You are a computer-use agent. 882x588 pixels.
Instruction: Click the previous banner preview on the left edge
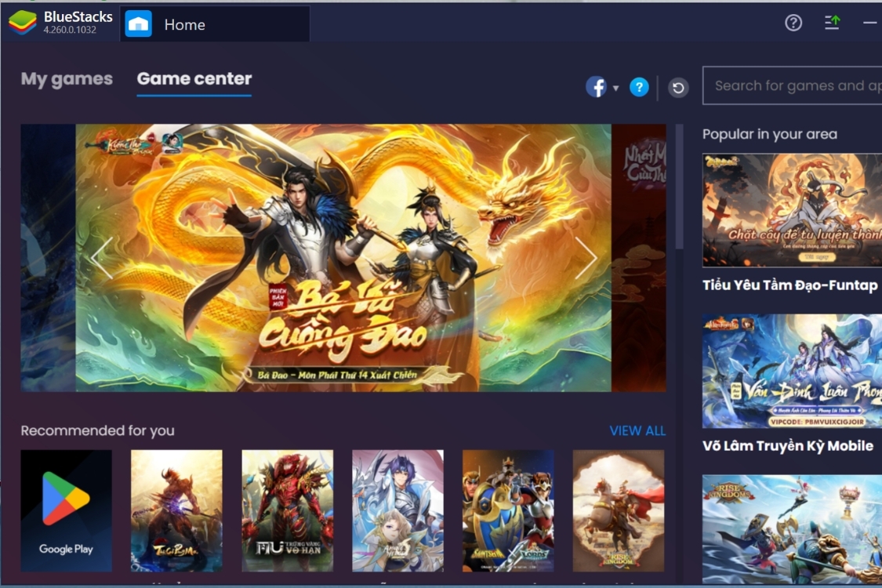coord(48,258)
